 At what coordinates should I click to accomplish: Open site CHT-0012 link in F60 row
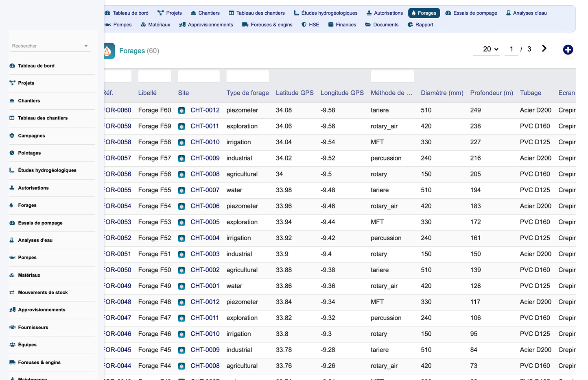click(205, 110)
